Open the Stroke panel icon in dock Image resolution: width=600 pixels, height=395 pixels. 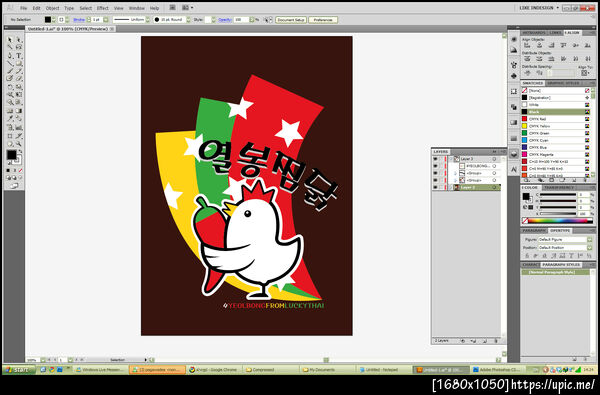click(514, 138)
